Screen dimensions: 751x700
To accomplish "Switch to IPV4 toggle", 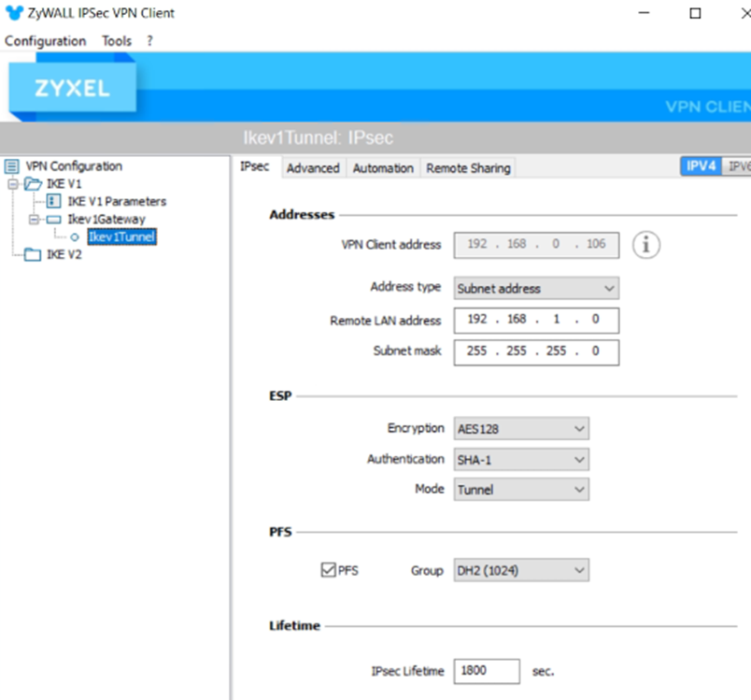I will [701, 166].
